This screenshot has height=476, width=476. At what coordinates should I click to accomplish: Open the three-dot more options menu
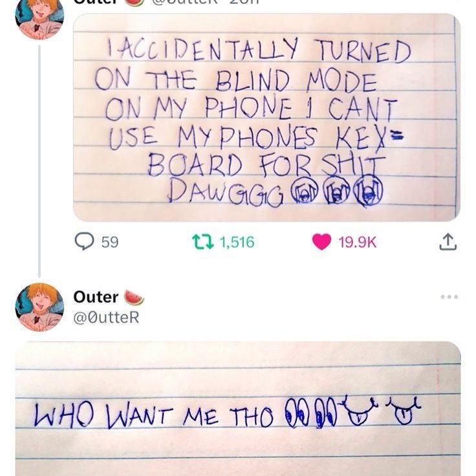(x=449, y=297)
